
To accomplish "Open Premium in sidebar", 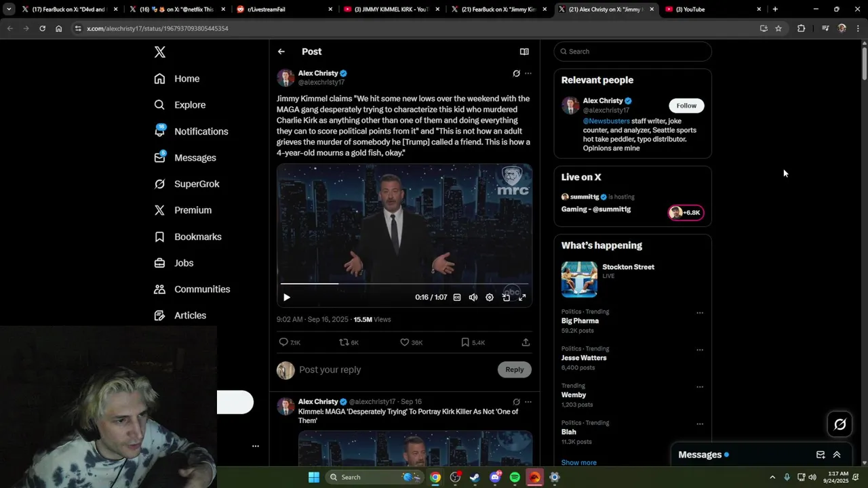I will 183,210.
